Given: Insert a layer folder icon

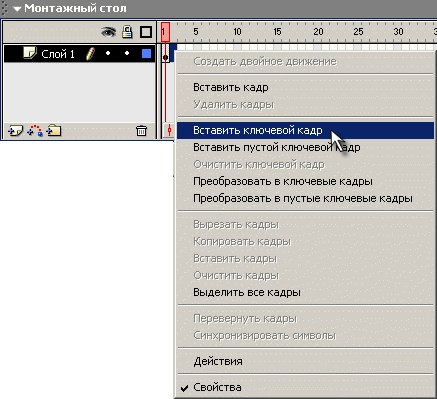Looking at the screenshot, I should [x=54, y=131].
